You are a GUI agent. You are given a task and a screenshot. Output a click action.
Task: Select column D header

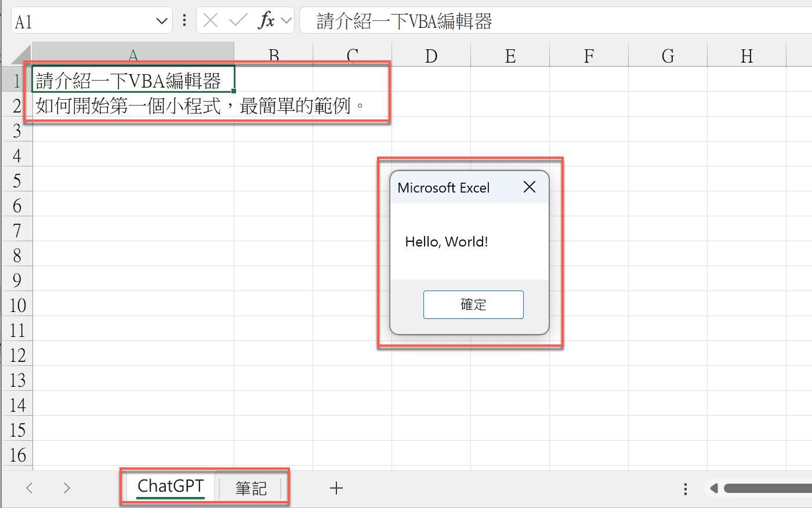(431, 56)
